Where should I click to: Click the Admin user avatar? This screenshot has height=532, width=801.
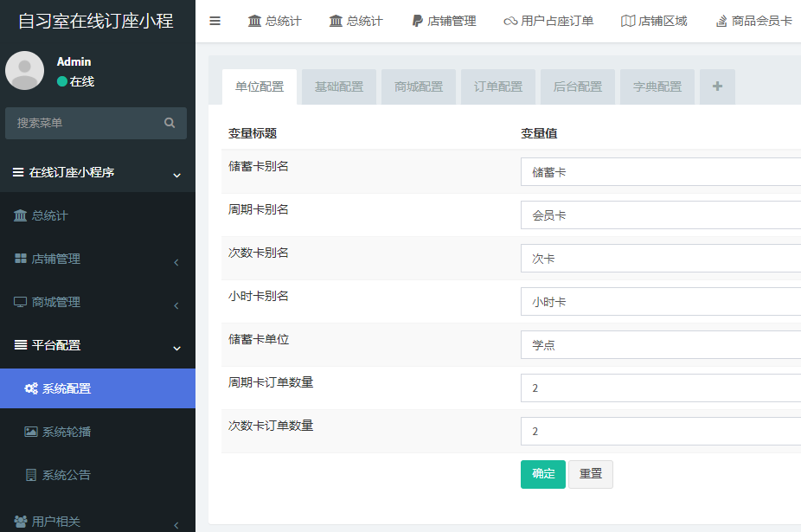[x=24, y=71]
